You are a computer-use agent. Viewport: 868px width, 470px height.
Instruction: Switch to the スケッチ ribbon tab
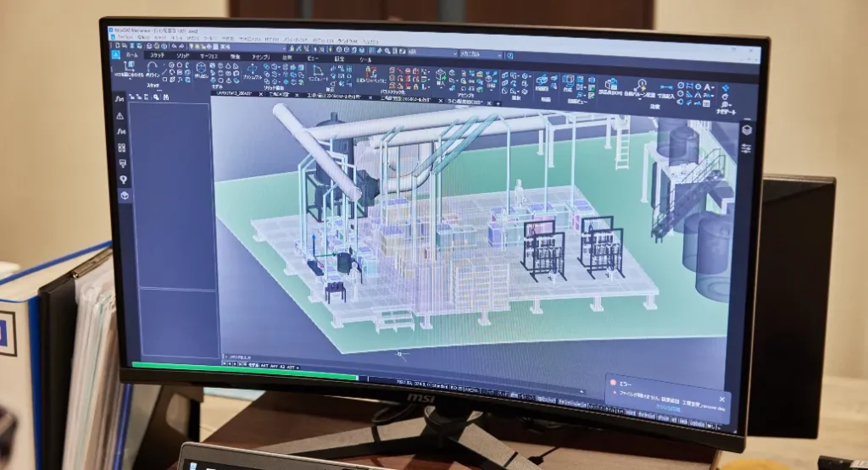click(157, 55)
